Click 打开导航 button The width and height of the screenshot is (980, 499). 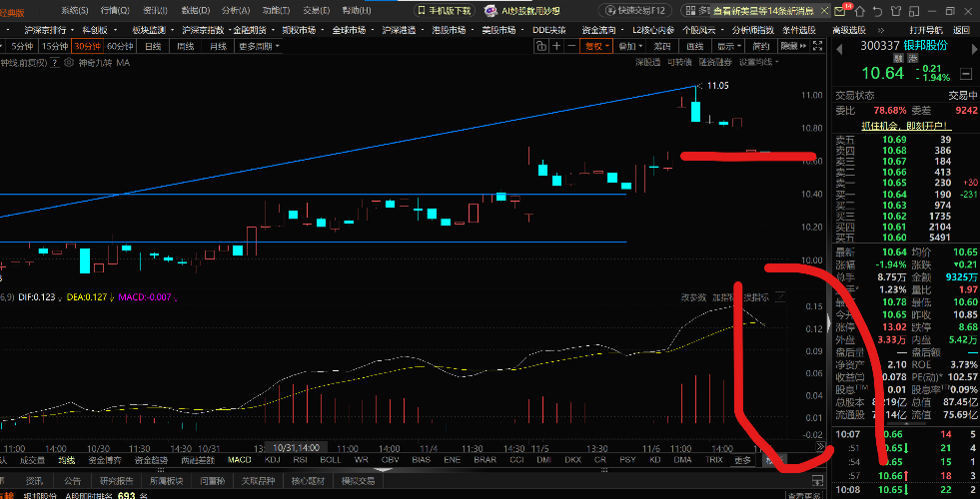click(x=926, y=30)
